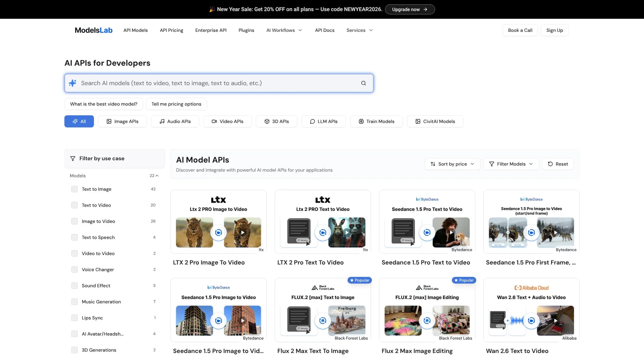Play the cheetah video preview on LTX Image To Video
The image size is (644, 362).
243,232
